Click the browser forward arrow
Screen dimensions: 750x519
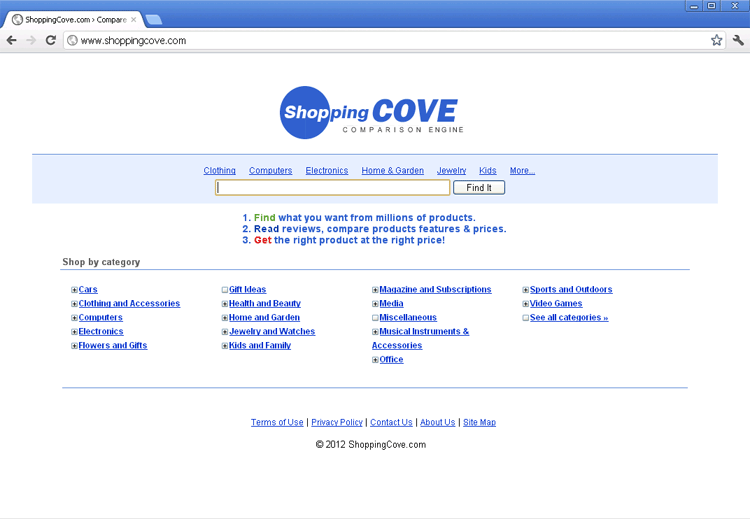pyautogui.click(x=31, y=41)
